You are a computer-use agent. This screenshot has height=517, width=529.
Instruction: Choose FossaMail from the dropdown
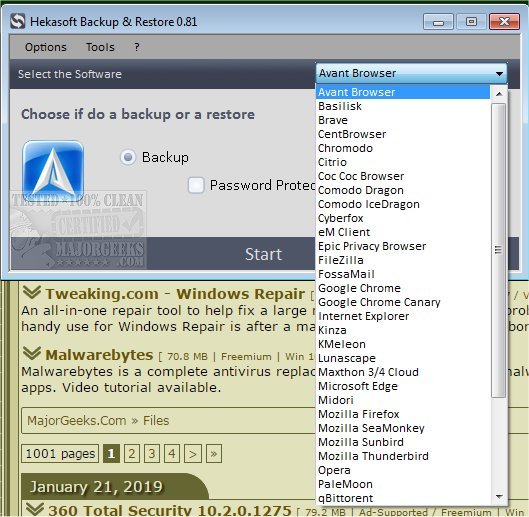click(403, 274)
